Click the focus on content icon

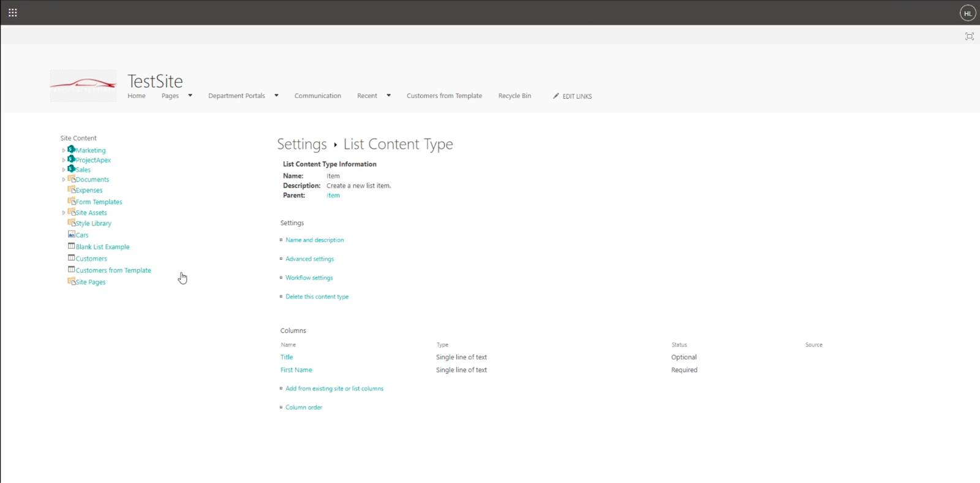[x=969, y=36]
